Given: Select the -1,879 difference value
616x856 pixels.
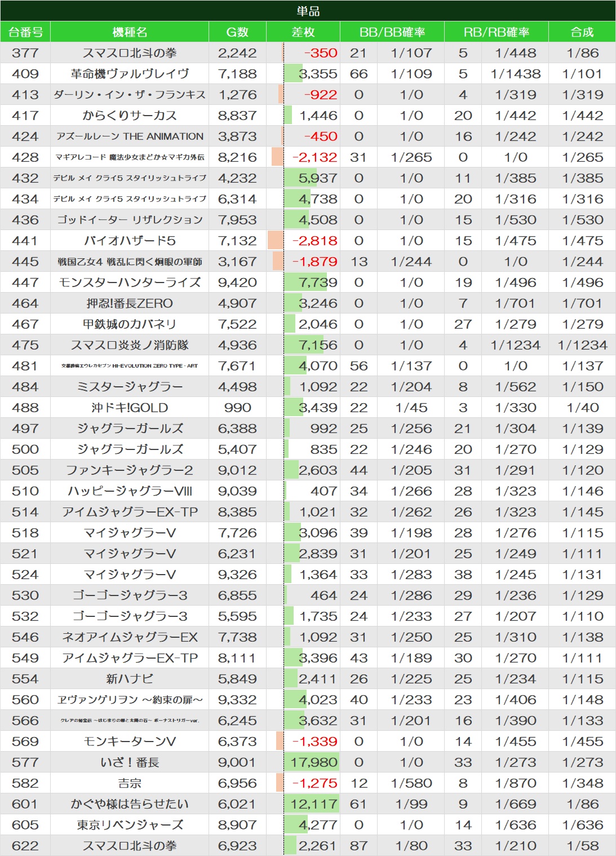Looking at the screenshot, I should (314, 262).
